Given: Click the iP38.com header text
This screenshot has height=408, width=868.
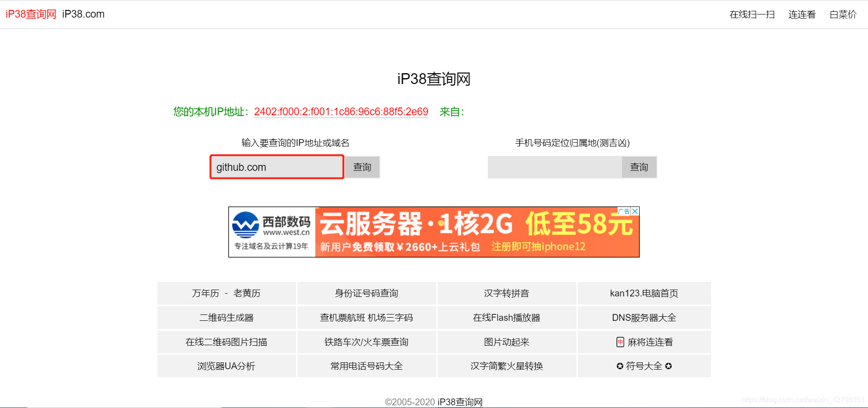Looking at the screenshot, I should click(x=83, y=14).
